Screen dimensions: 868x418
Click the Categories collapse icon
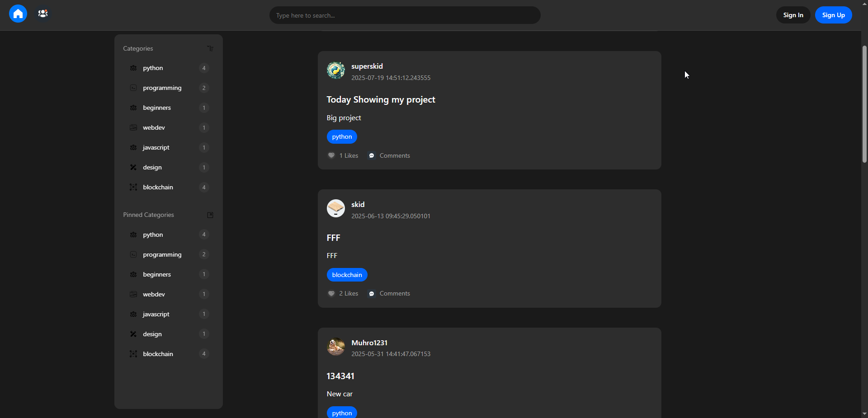coord(210,48)
